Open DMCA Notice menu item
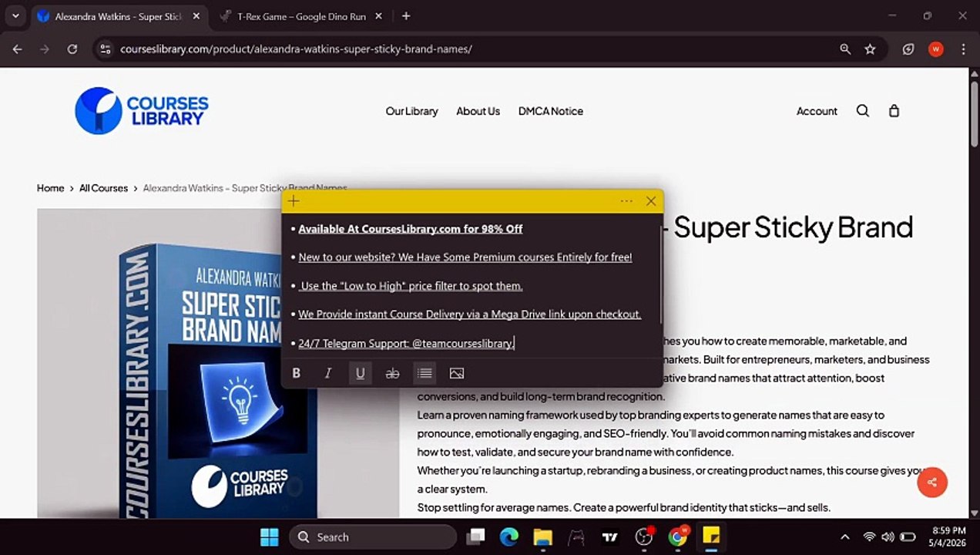Image resolution: width=980 pixels, height=555 pixels. click(x=550, y=111)
